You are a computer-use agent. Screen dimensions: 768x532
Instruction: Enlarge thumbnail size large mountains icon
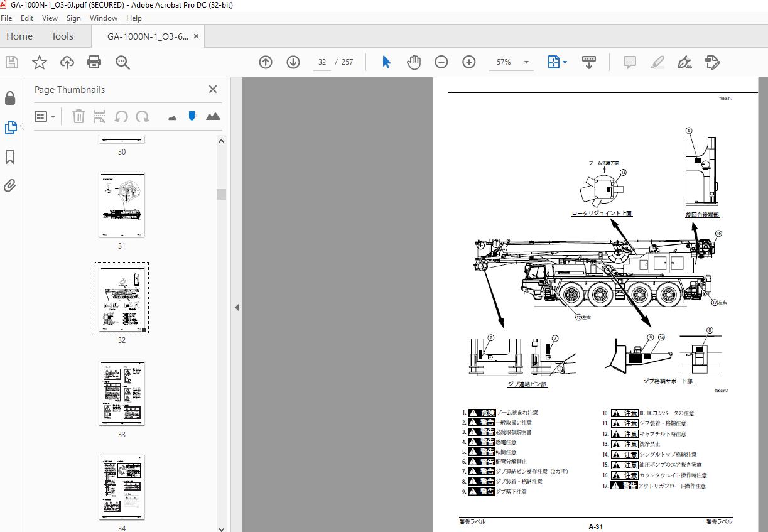tap(213, 116)
